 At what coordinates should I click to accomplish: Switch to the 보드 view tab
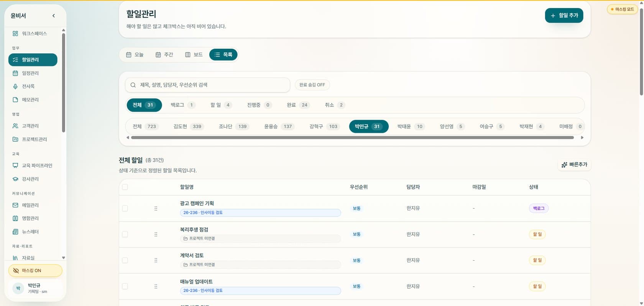point(194,55)
